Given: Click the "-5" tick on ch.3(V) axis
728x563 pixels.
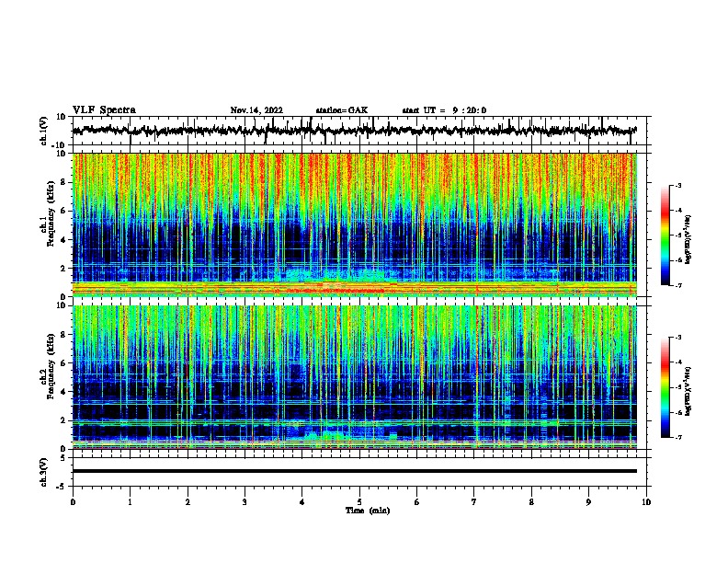Looking at the screenshot, I should pyautogui.click(x=62, y=487).
